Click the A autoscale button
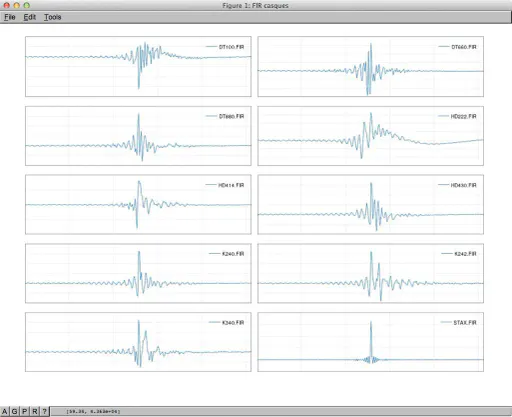The height and width of the screenshot is (417, 512). (x=5, y=411)
